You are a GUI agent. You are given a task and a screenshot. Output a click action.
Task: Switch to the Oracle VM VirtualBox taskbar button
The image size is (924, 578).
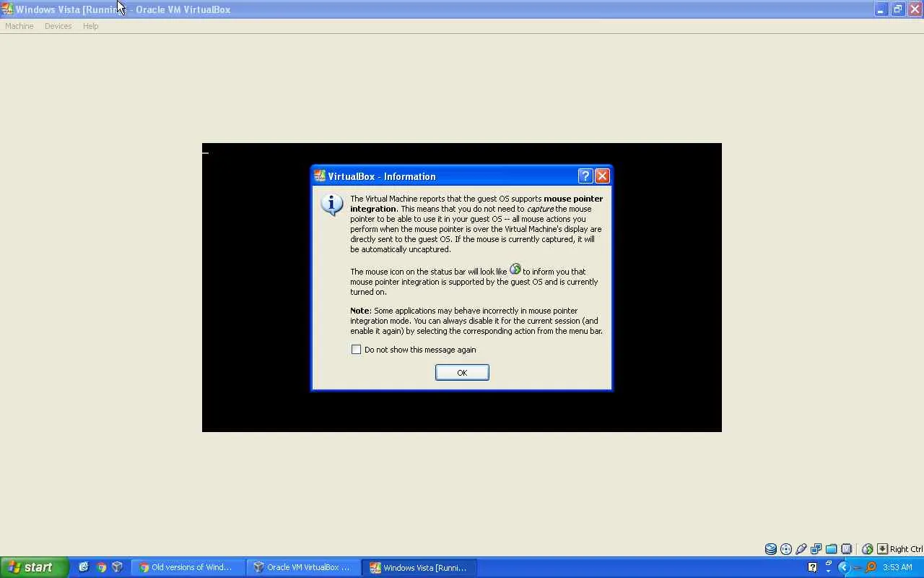tap(303, 567)
